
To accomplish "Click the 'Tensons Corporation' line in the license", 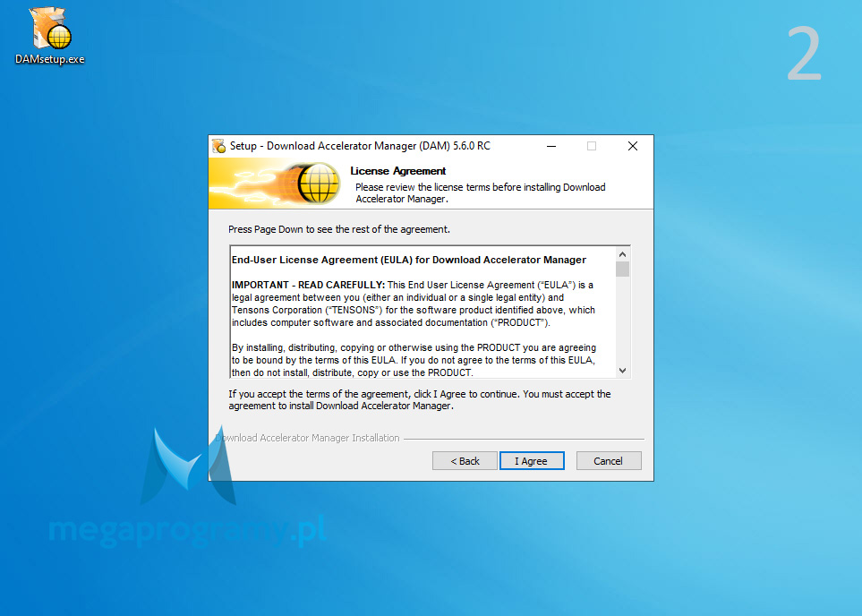I will click(414, 310).
